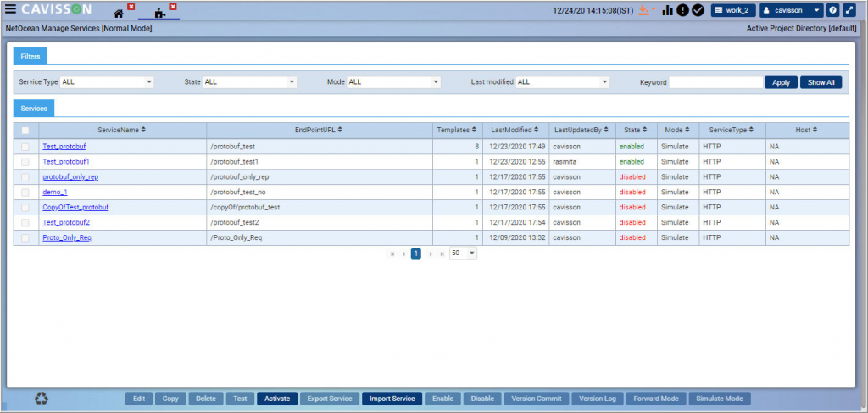Image resolution: width=868 pixels, height=413 pixels.
Task: Open the Last modified dropdown
Action: click(x=563, y=82)
